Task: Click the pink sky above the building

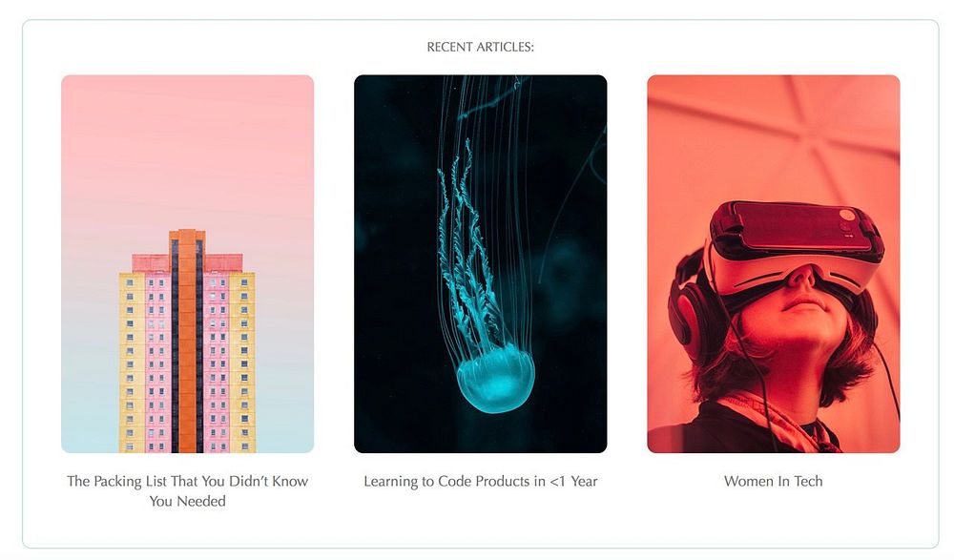Action: tap(187, 153)
